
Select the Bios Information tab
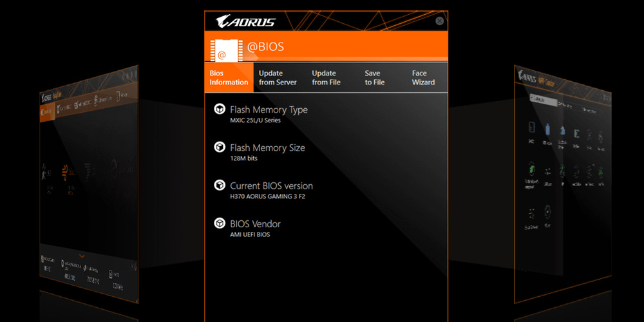pos(229,78)
